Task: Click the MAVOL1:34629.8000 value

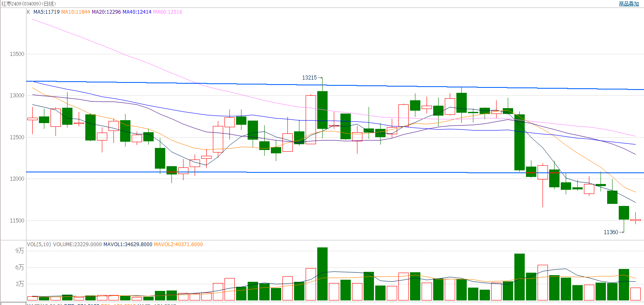Action: [x=128, y=244]
